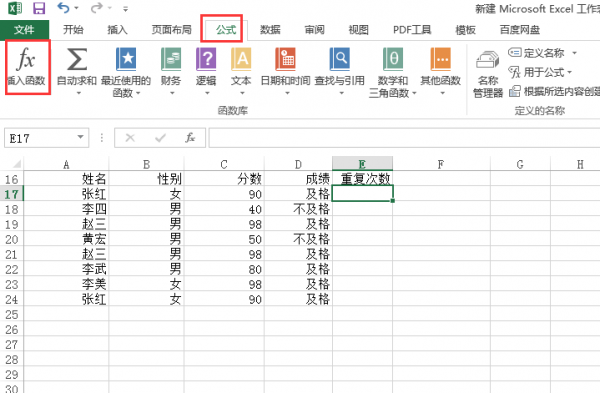Select score cell with value 40

224,209
